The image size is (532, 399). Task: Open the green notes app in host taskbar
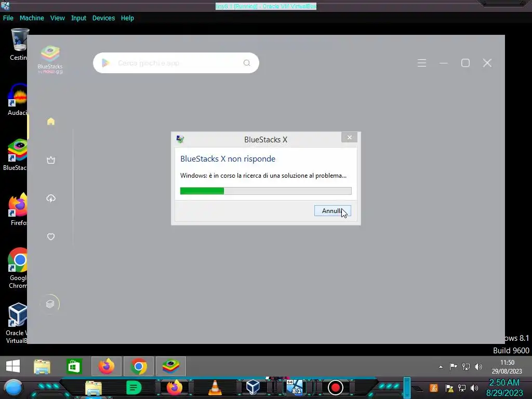pos(134,388)
